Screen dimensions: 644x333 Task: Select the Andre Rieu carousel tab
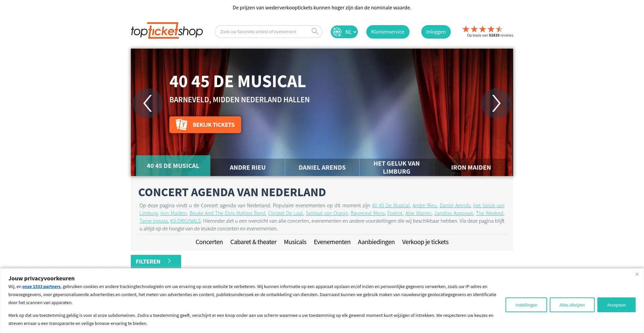(x=248, y=167)
